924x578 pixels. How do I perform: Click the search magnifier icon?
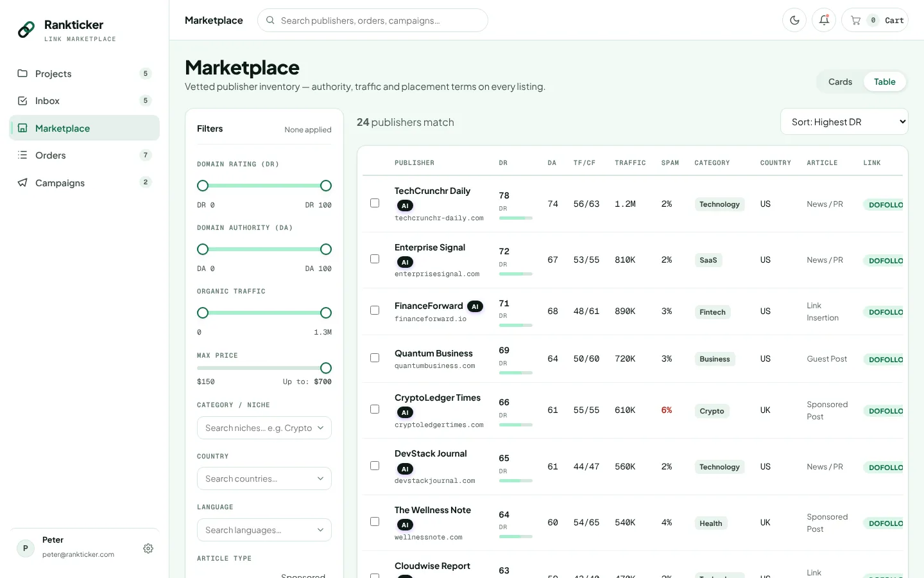click(x=271, y=20)
